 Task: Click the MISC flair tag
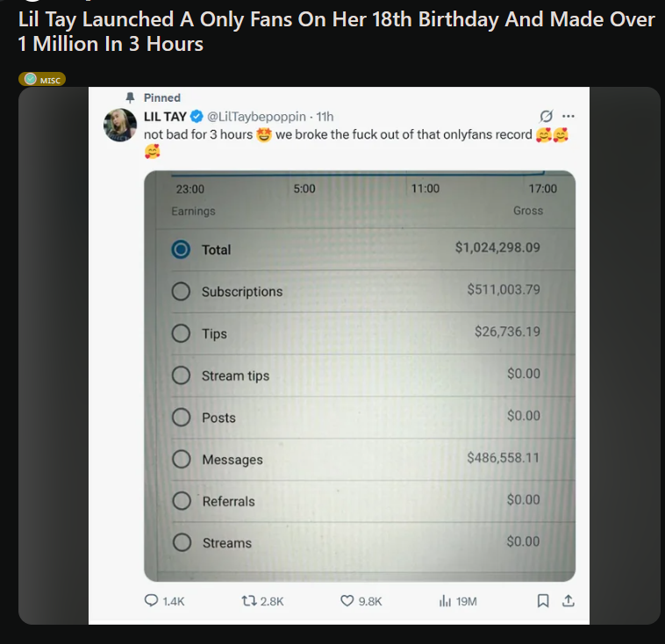(x=42, y=80)
